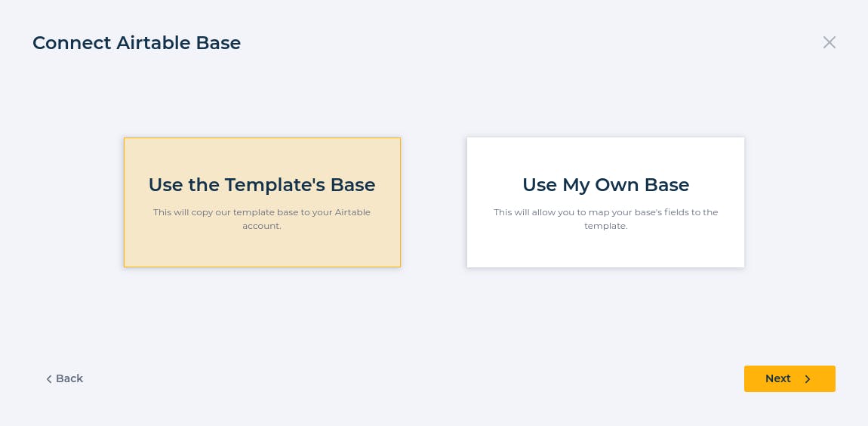
Task: Click the "Use the Template's Base" heading
Action: click(x=262, y=184)
